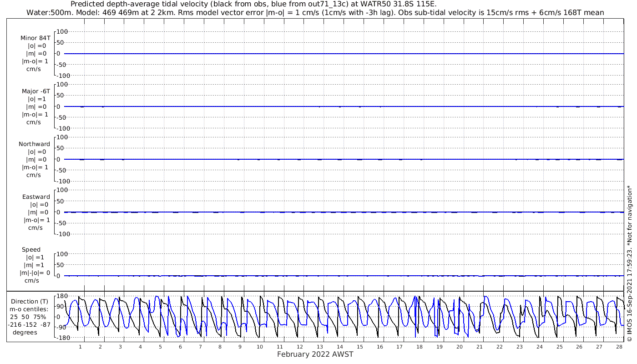Select the 'Direction (T)' panel label
Viewport: 637px width, 364px height.
(x=30, y=301)
